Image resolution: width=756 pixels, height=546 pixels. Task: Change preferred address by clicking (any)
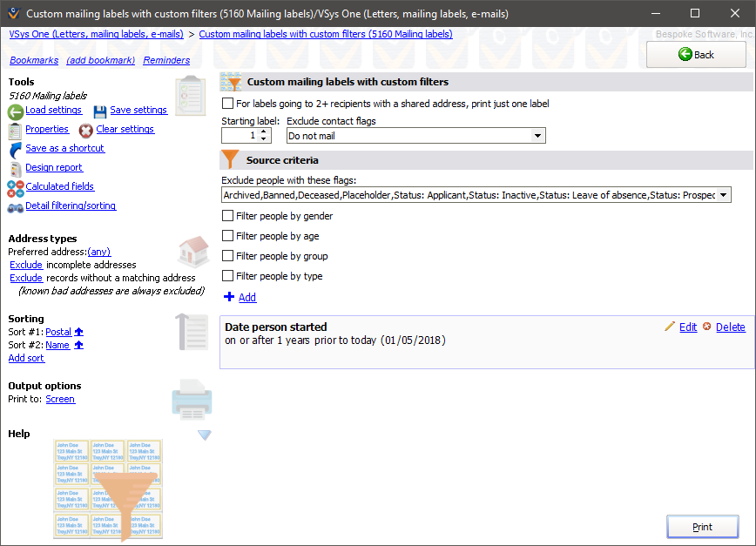(98, 251)
